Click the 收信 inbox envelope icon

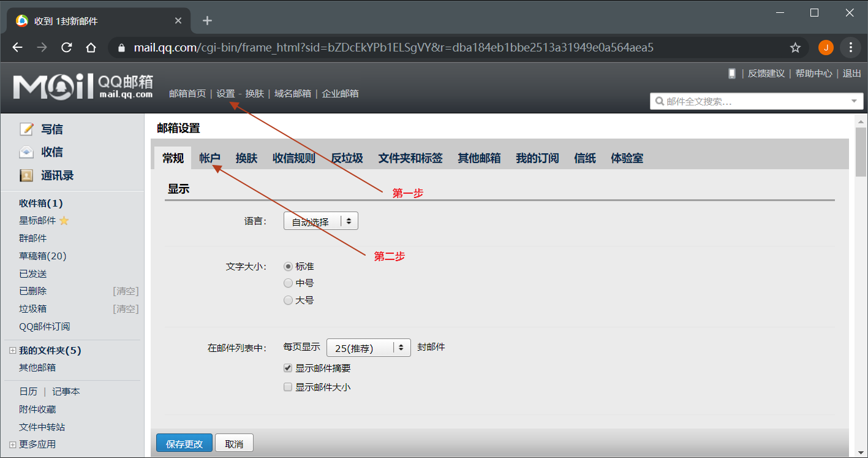coord(26,152)
